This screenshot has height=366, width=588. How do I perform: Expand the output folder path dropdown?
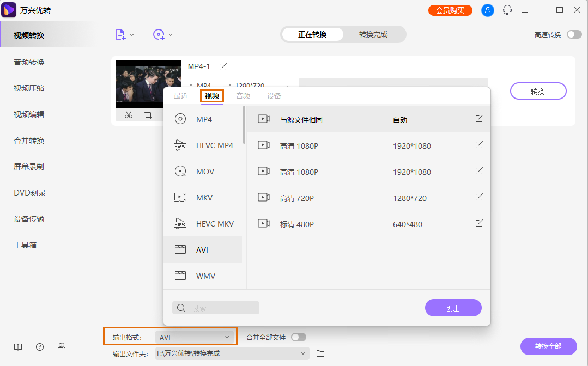tap(304, 353)
